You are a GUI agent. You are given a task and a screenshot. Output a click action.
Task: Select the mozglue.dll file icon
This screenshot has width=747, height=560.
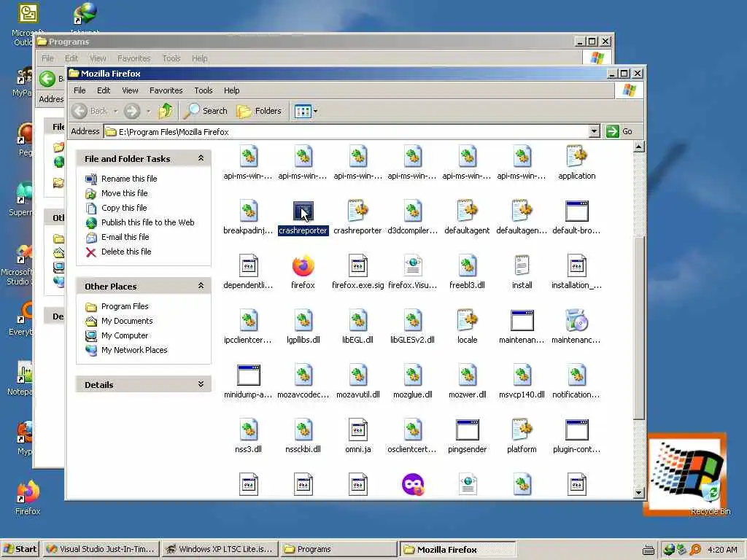click(413, 376)
